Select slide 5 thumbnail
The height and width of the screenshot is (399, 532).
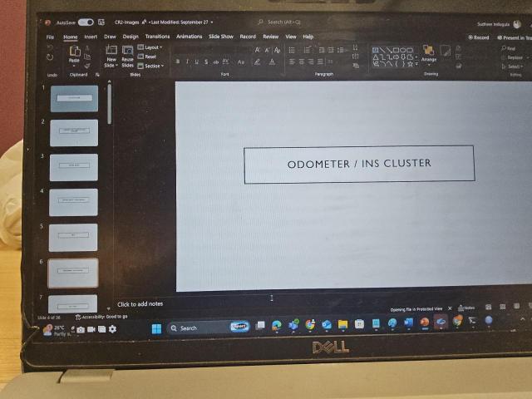(73, 237)
